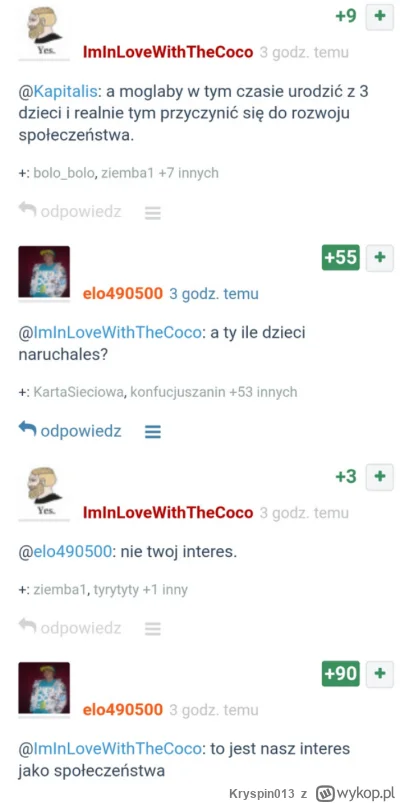Reply via odpowiedz under the first comment
Viewport: 400px width, 803px height.
point(70,211)
